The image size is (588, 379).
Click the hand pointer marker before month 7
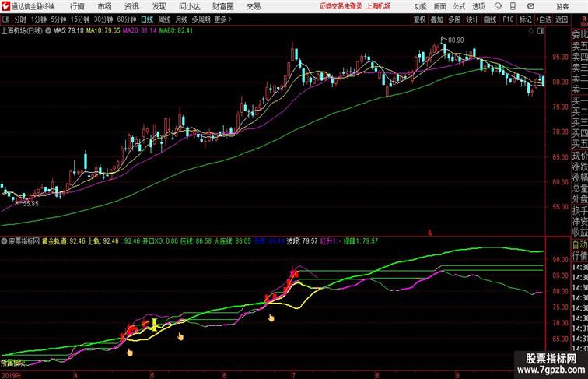pos(271,318)
